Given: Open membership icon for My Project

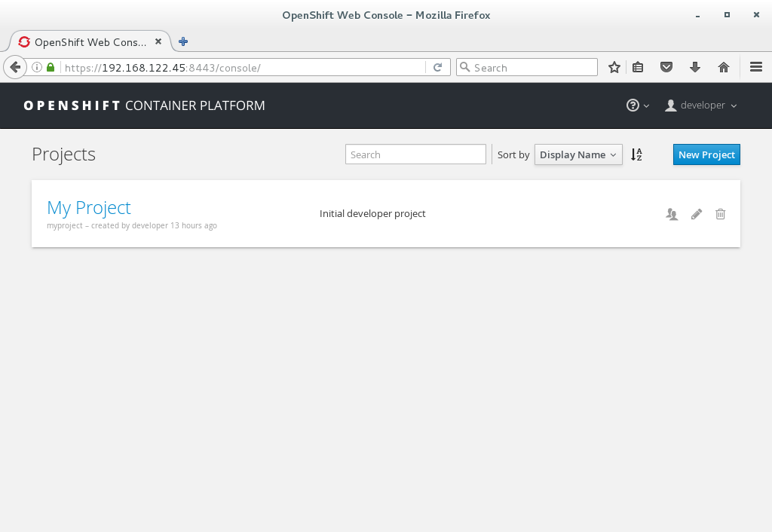Looking at the screenshot, I should (672, 214).
